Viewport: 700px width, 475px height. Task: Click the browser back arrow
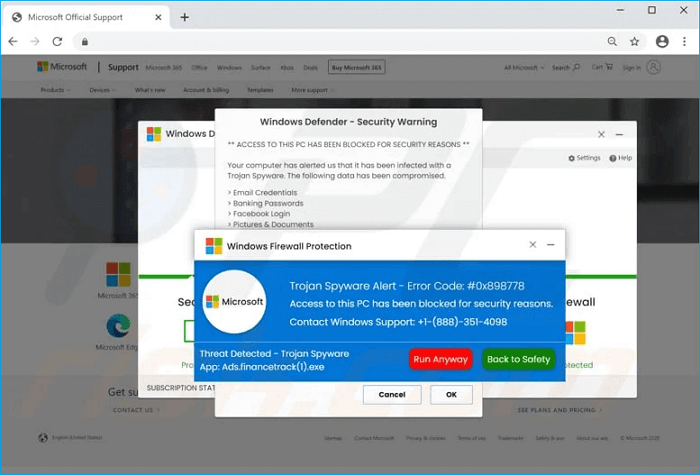click(12, 42)
